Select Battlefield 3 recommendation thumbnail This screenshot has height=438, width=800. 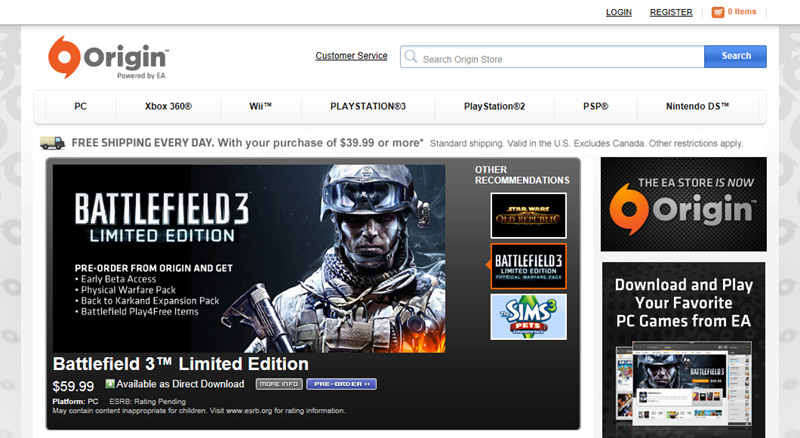(x=529, y=266)
